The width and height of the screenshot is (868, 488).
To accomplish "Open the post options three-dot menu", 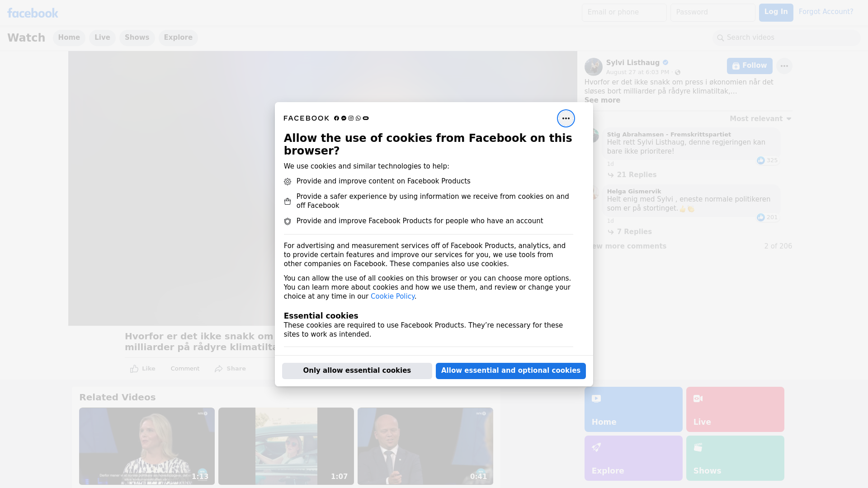I will point(784,66).
